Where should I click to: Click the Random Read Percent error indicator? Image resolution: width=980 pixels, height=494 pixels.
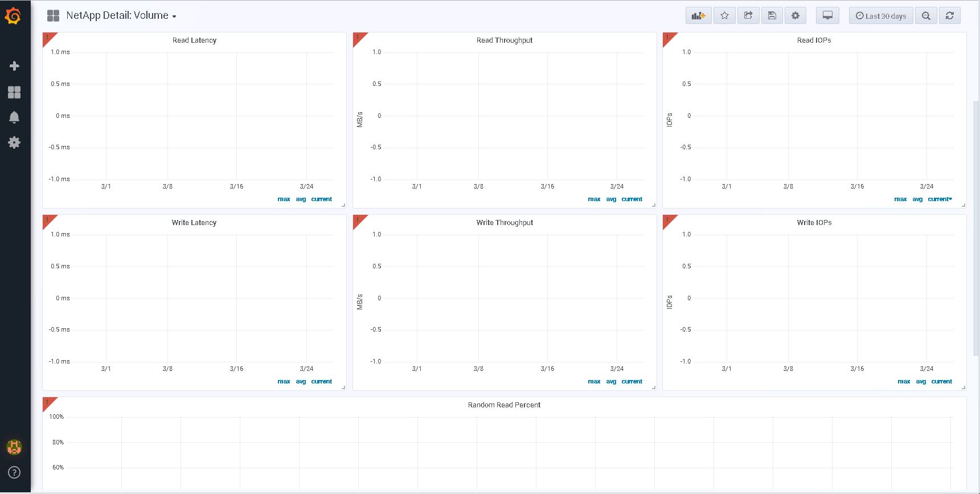(x=48, y=402)
